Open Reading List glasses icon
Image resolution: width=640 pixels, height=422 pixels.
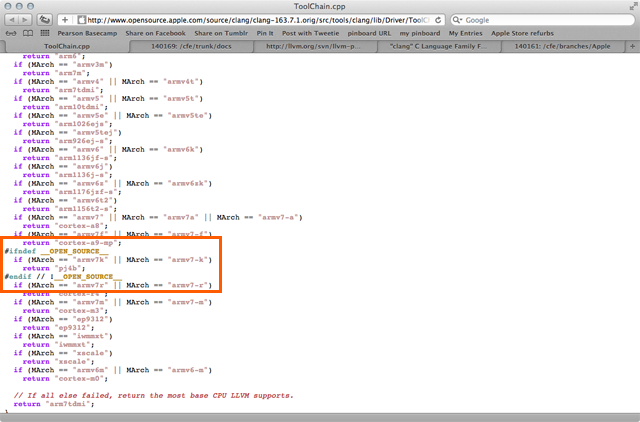(x=9, y=33)
